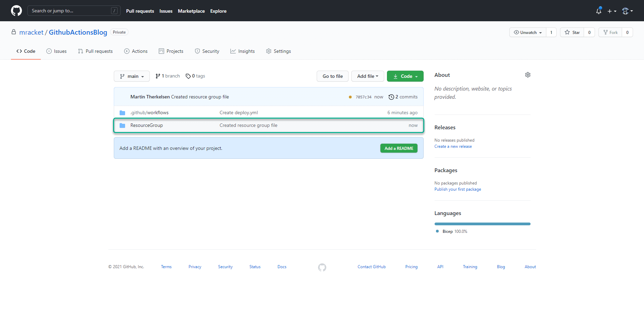Expand the main branch selector

tap(132, 76)
